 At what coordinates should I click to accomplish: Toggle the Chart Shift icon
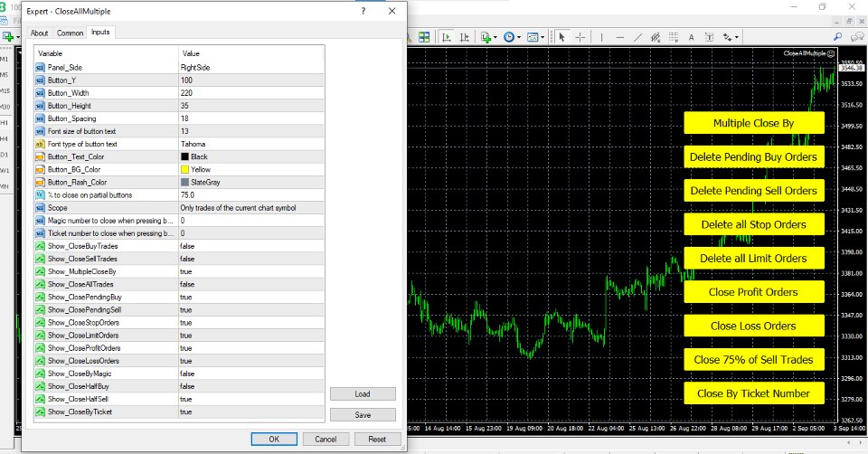click(x=465, y=37)
